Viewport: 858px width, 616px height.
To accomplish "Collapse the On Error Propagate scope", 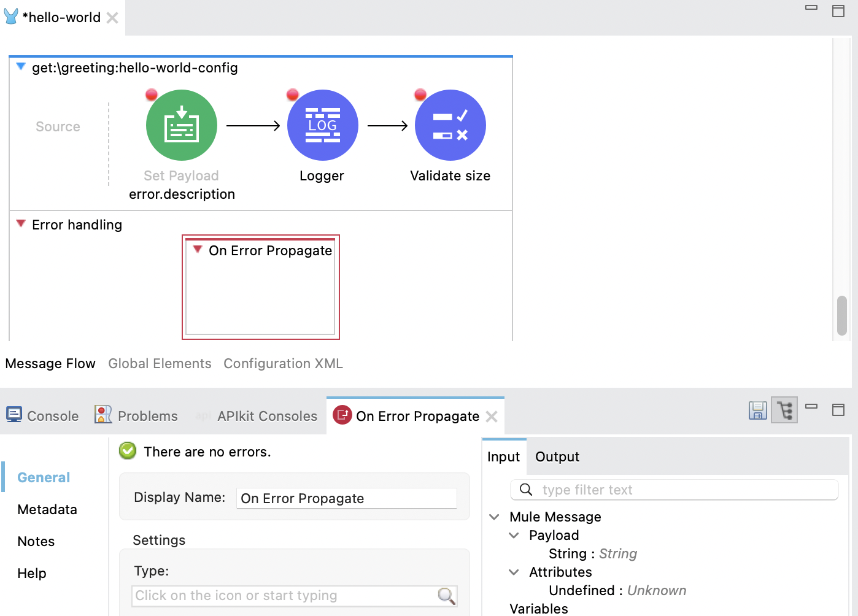I will point(197,250).
